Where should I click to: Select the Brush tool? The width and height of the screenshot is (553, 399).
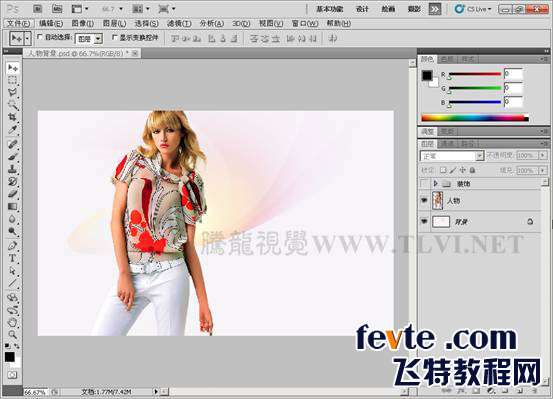pos(13,156)
